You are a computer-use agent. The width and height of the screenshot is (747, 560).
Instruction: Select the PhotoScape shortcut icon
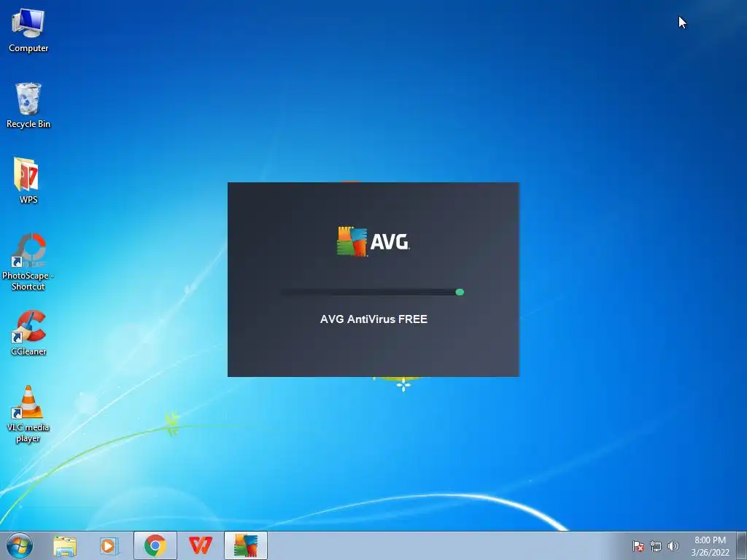pyautogui.click(x=28, y=262)
